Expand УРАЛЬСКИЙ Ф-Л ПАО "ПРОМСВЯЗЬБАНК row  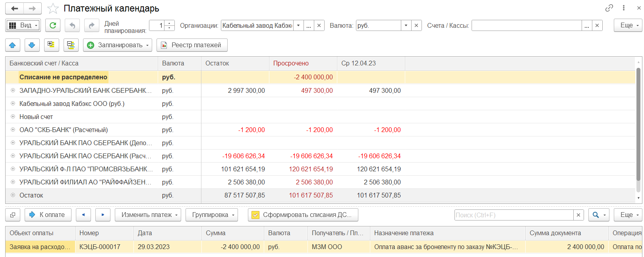[x=13, y=169]
